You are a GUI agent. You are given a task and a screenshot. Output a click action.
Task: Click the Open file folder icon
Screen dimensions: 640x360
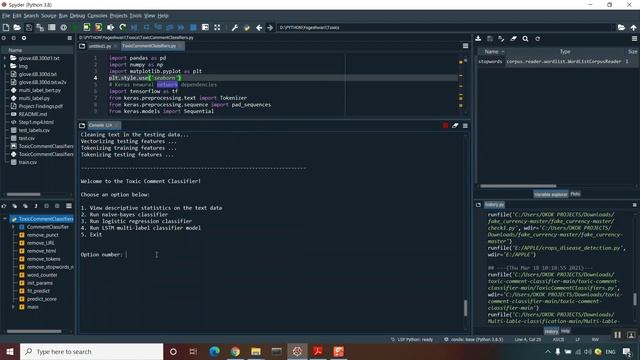point(17,27)
